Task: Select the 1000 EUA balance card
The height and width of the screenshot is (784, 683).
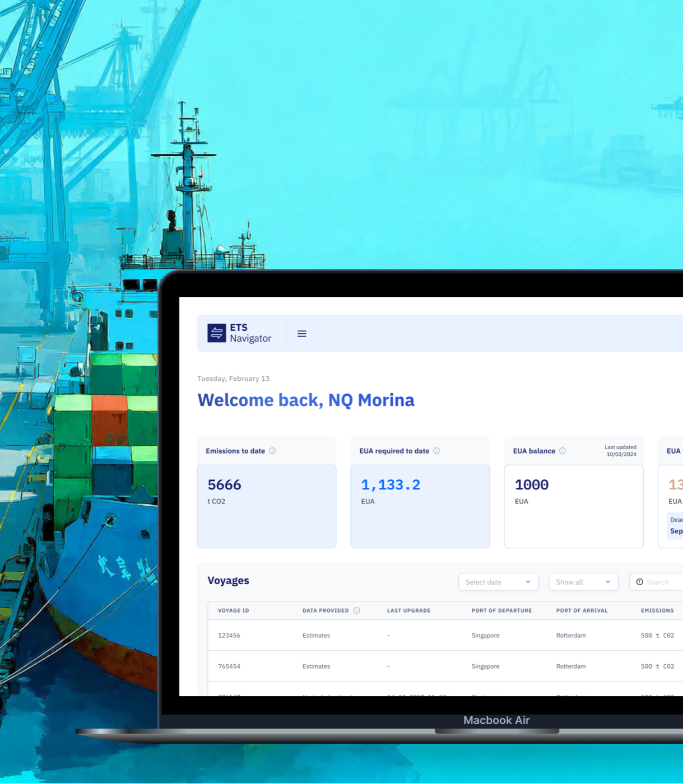Action: coord(574,506)
